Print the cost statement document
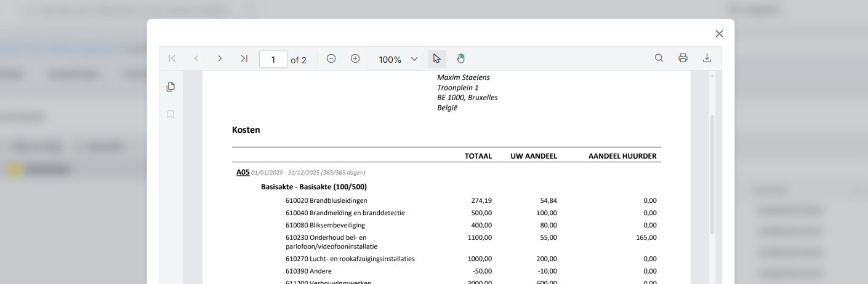 point(683,58)
